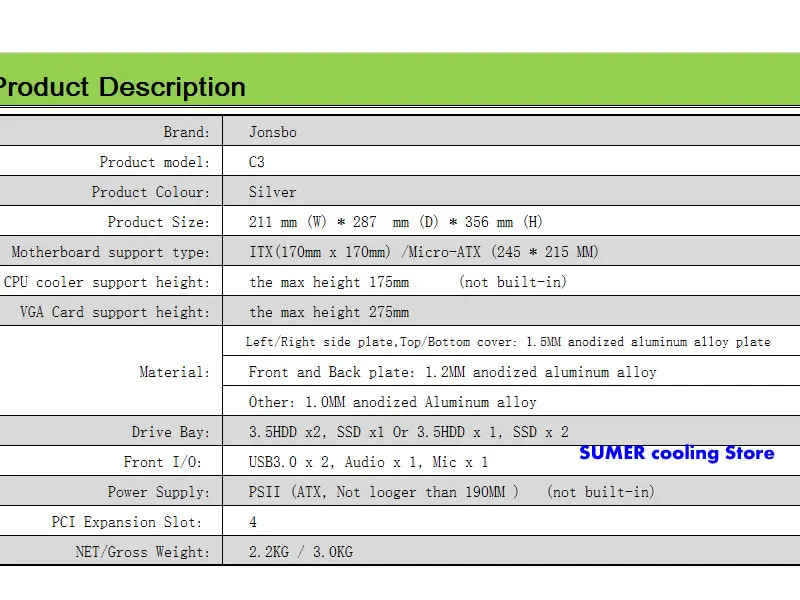The image size is (800, 600).
Task: Click the 'Front and Back plate: 1.2MM' line
Action: tap(453, 372)
